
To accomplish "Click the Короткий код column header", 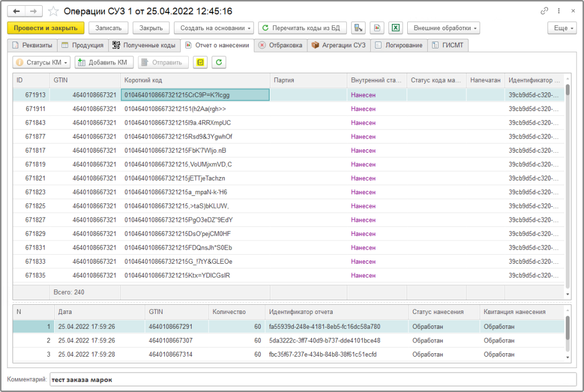I will click(x=195, y=80).
